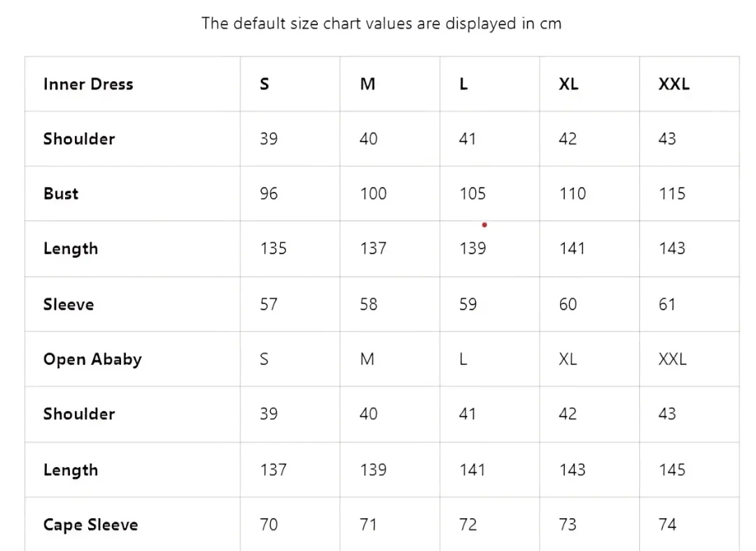Select the XXL label in Open Ababy row
The width and height of the screenshot is (756, 551).
pyautogui.click(x=673, y=359)
